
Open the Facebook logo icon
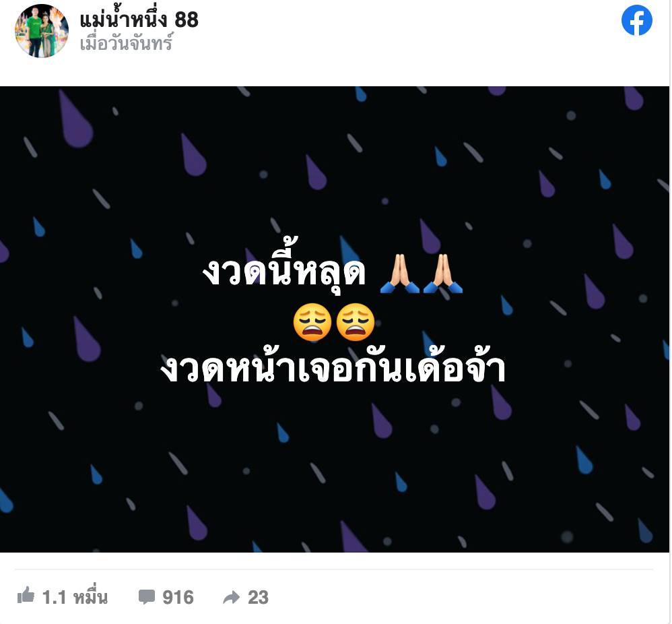click(x=636, y=20)
